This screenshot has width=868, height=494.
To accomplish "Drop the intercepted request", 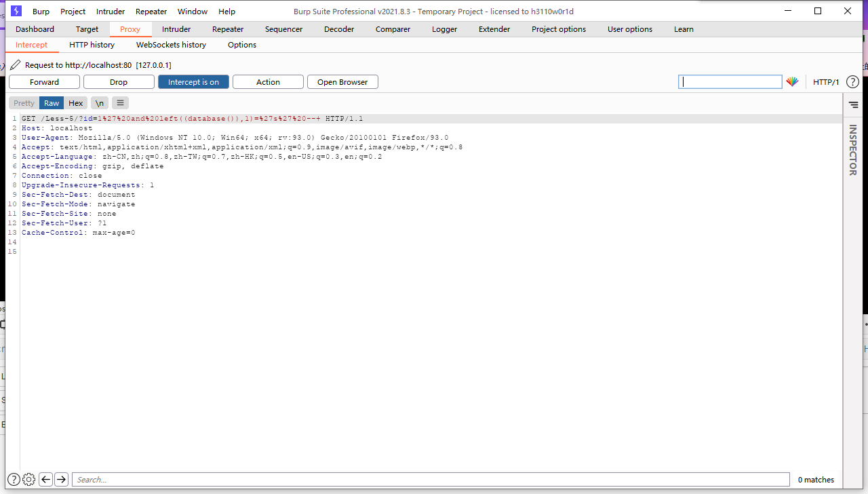I will (x=119, y=82).
